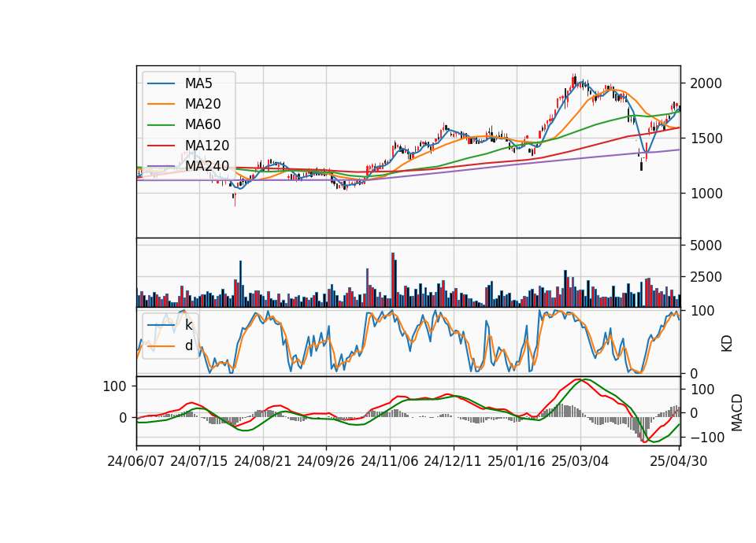Viewport: 756px width, 543px height.
Task: Click the 1500 price axis tick label
Action: pyautogui.click(x=706, y=139)
